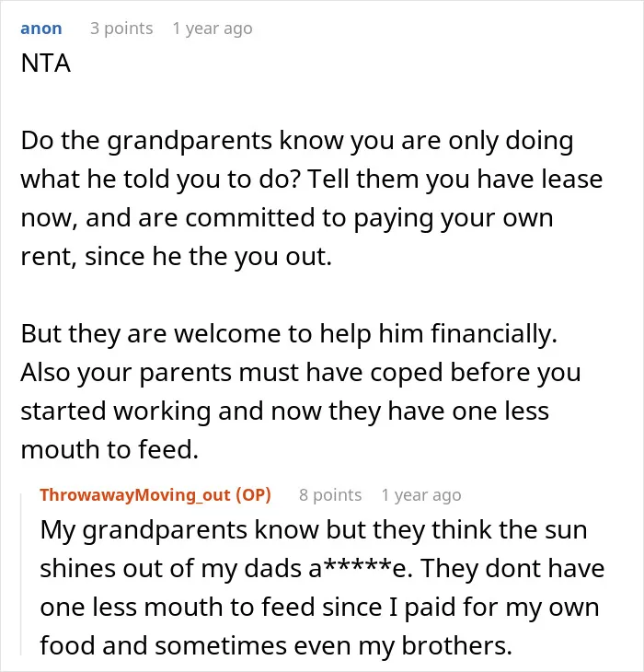Click the line "food and sometimes even my brothers."
Viewport: 644px width, 672px height.
(x=276, y=646)
